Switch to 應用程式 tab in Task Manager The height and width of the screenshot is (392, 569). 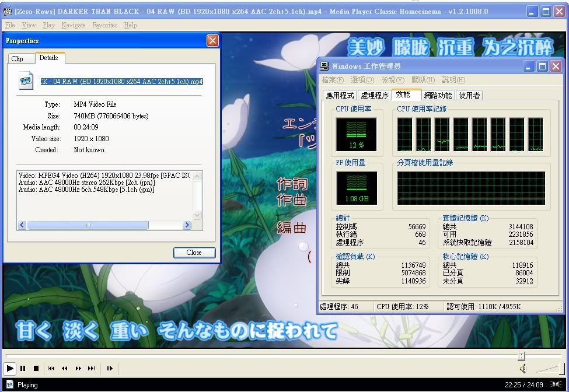click(340, 95)
